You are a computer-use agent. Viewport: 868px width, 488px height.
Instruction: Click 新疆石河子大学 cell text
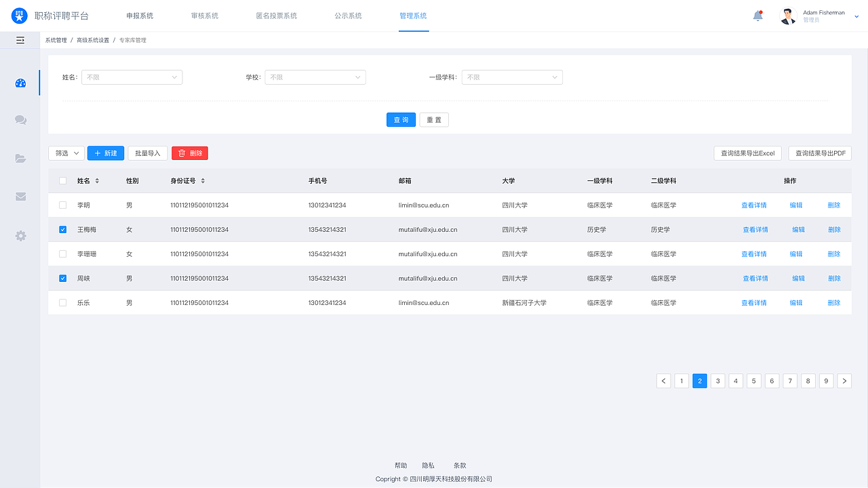tap(524, 303)
